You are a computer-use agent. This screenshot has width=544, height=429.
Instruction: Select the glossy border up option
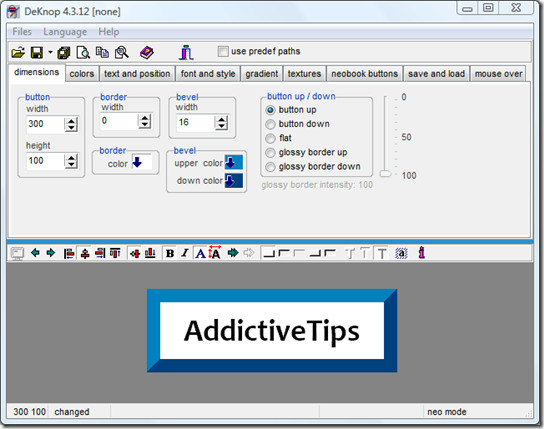(270, 153)
